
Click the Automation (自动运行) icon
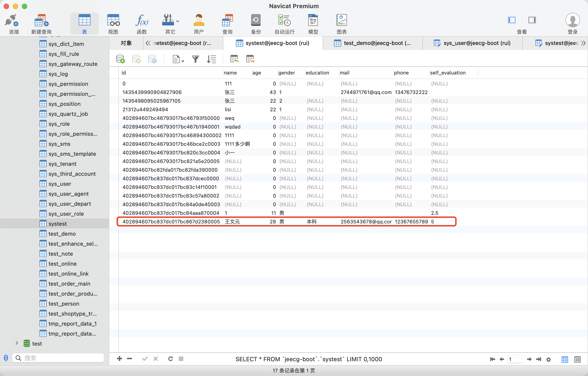284,24
